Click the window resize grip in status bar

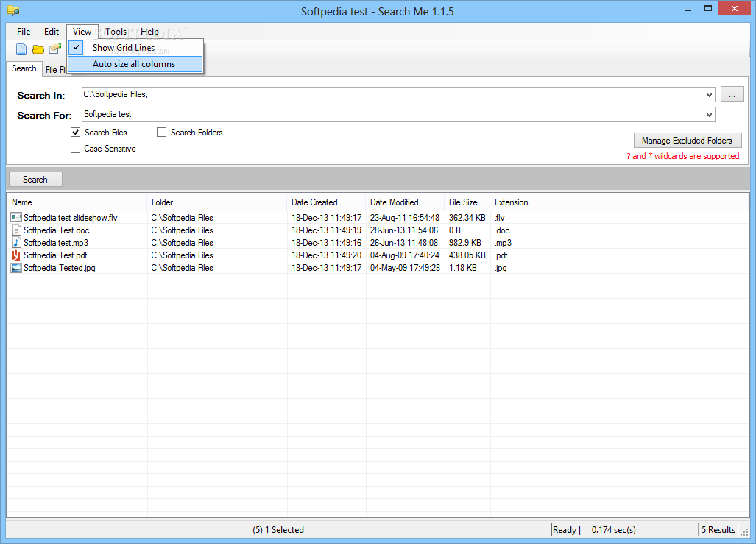coord(745,532)
